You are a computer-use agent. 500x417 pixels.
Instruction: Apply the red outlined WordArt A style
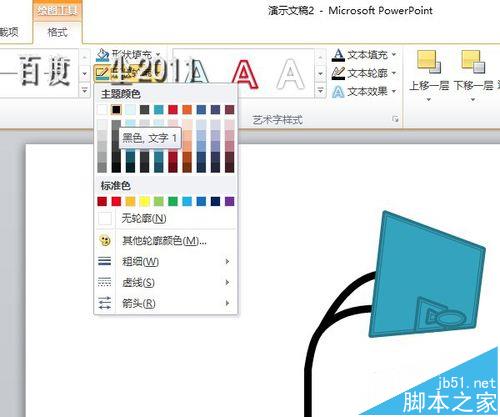245,74
